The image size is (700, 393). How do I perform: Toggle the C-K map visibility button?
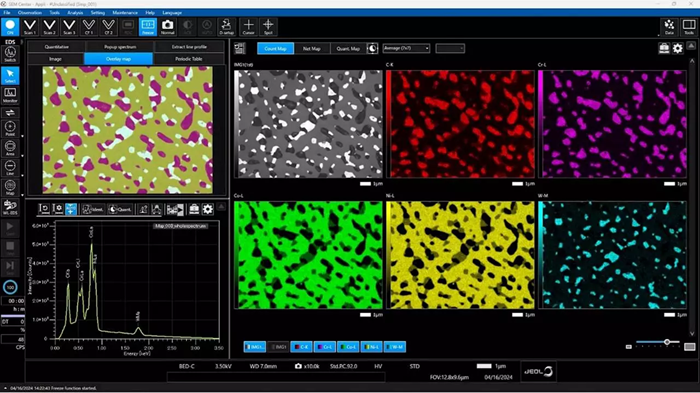coord(301,347)
